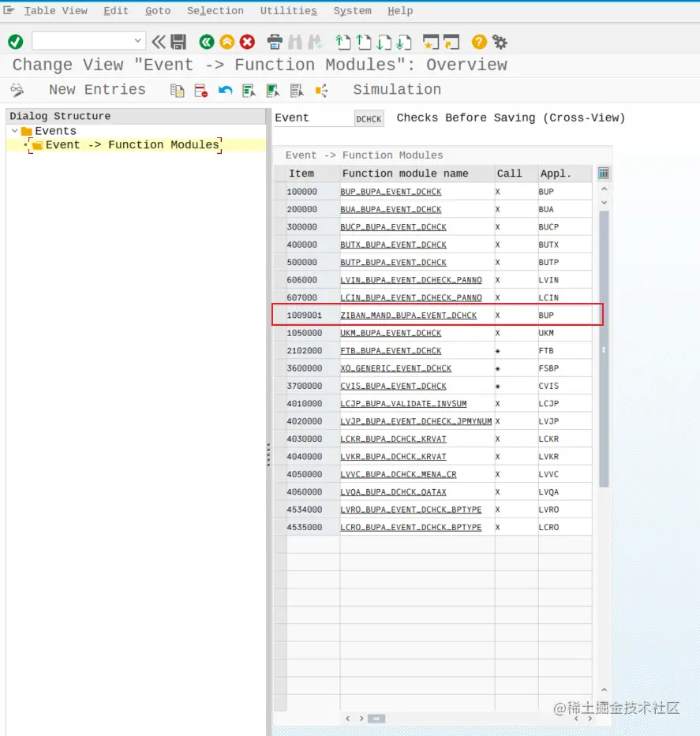
Task: Click the LVRO application cell
Action: (x=565, y=510)
